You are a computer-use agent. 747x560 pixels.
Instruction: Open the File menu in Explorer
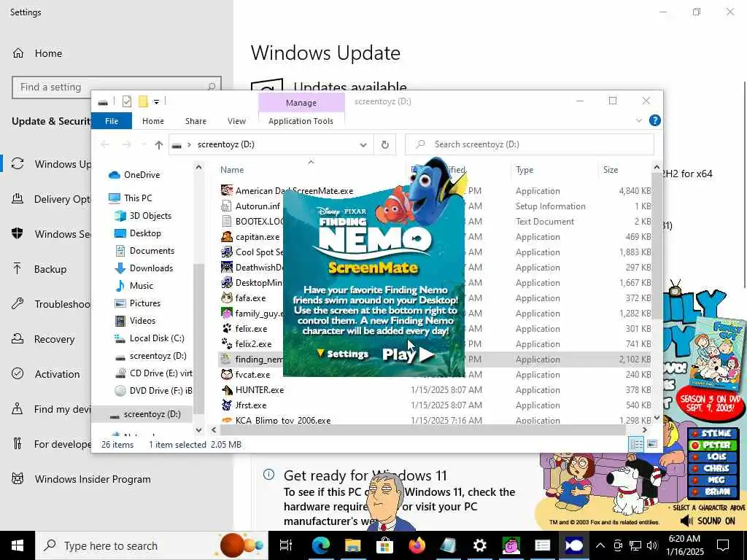(x=112, y=121)
